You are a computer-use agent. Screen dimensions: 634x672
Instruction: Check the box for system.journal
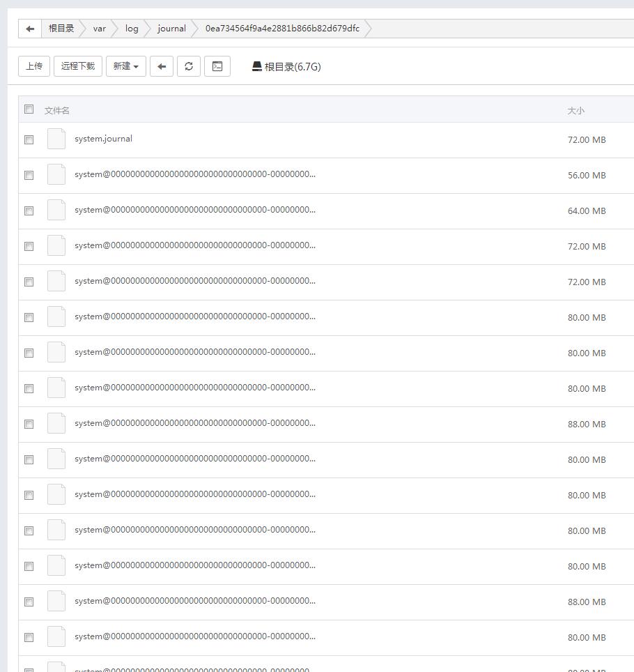[29, 139]
